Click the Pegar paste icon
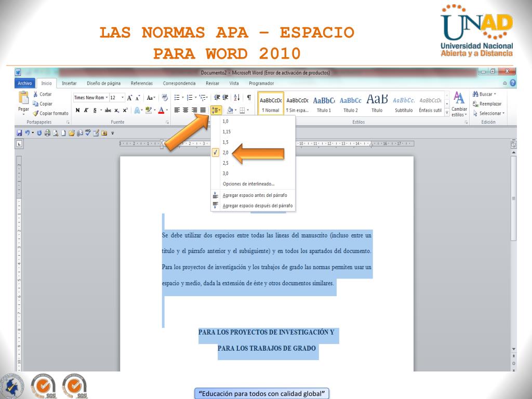This screenshot has width=532, height=399. click(23, 98)
